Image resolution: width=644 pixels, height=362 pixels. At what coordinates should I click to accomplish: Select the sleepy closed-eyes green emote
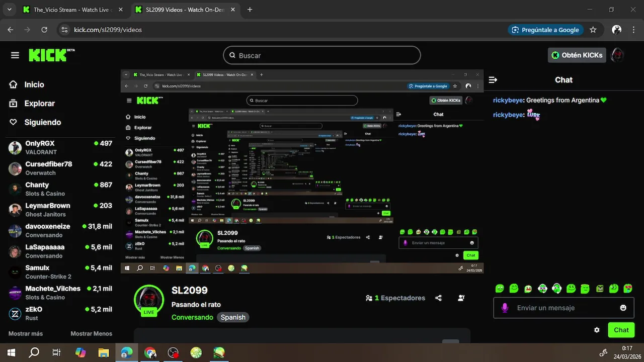(x=585, y=289)
